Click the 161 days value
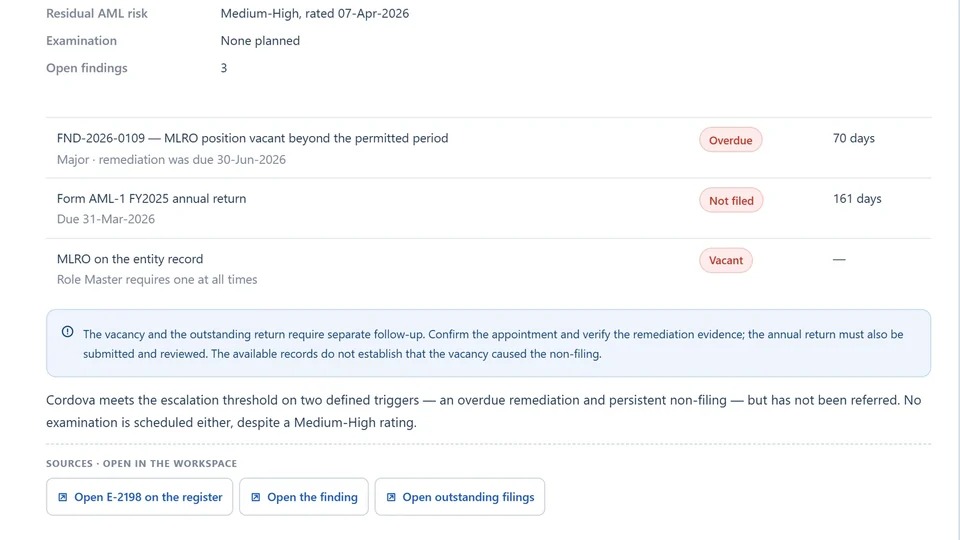 click(857, 198)
